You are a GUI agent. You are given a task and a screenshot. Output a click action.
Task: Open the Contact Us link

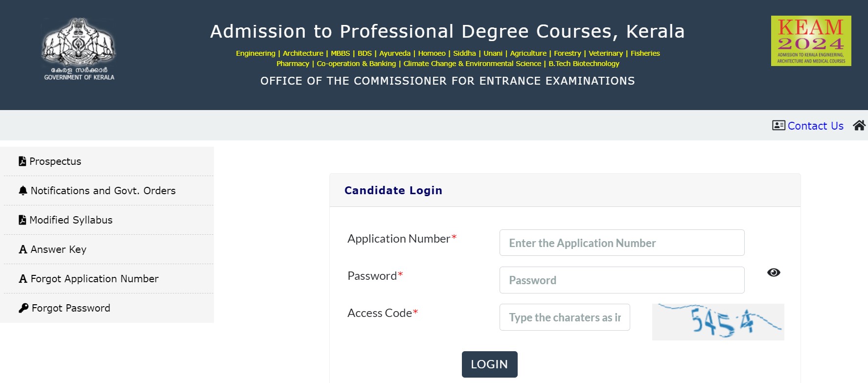click(x=815, y=126)
